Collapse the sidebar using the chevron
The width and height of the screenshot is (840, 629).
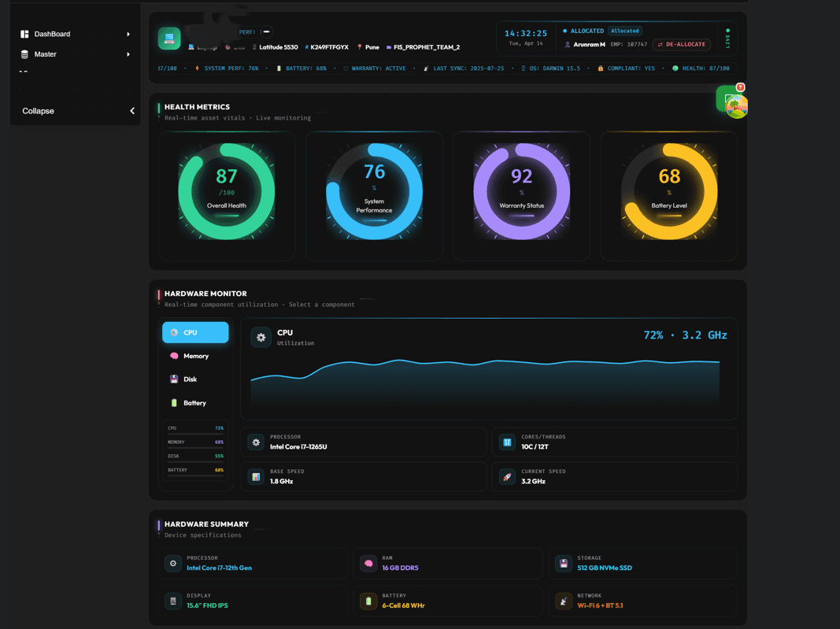(x=131, y=111)
